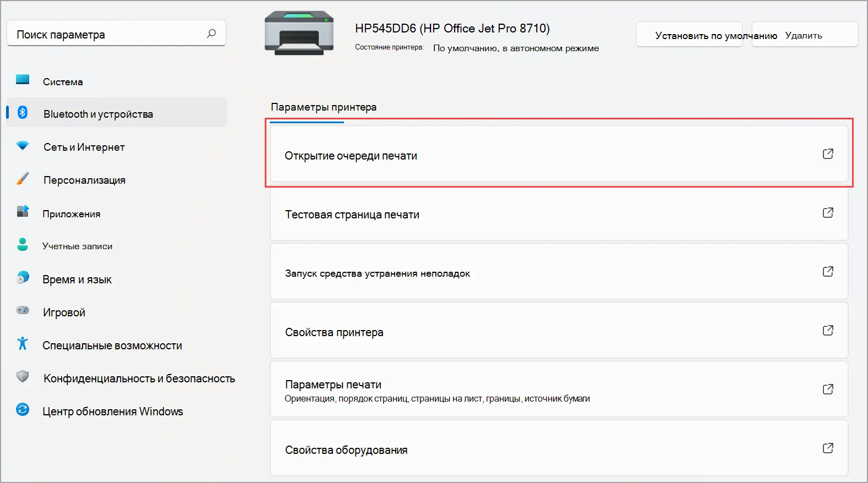Select the Параметры принтера tab
Viewport: 868px width, 483px height.
click(x=324, y=107)
